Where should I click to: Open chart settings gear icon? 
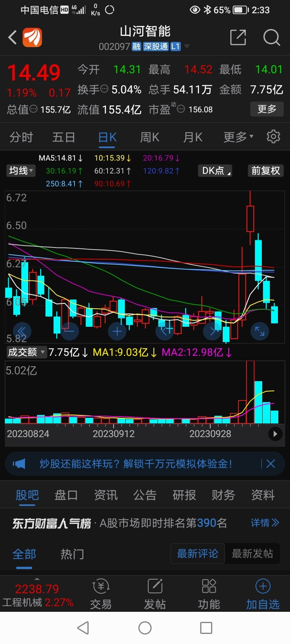pos(273,137)
